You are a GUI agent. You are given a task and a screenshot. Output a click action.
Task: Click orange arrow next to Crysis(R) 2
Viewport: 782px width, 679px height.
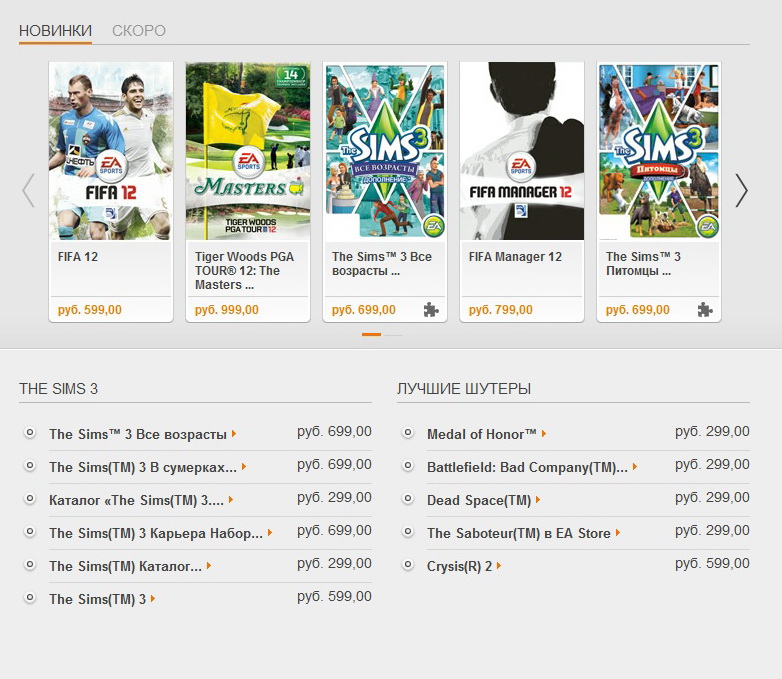[x=499, y=566]
